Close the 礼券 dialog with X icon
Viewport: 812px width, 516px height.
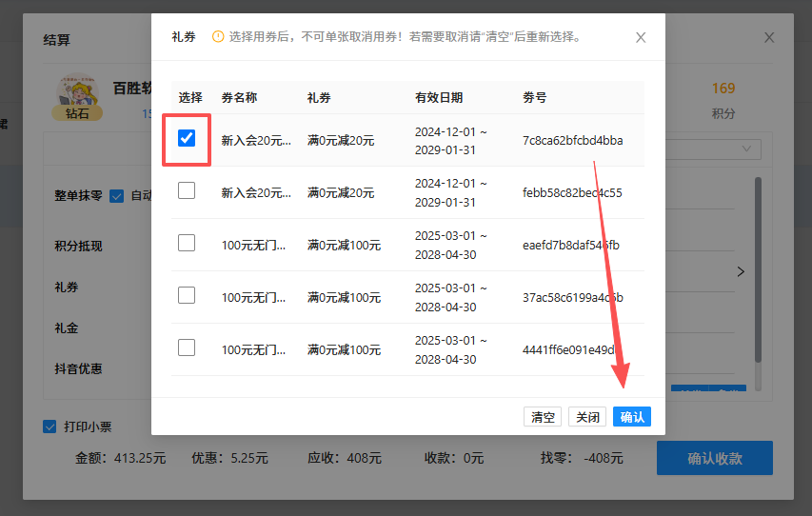(641, 37)
